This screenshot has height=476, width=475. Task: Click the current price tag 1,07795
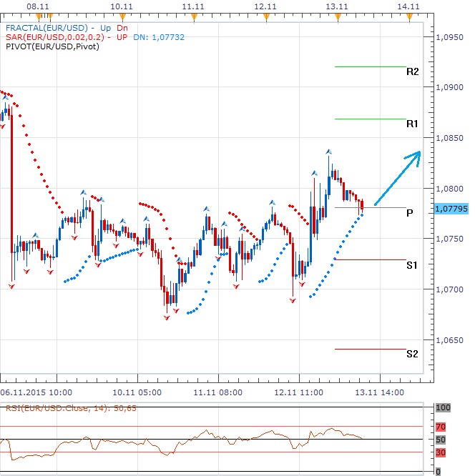click(451, 209)
